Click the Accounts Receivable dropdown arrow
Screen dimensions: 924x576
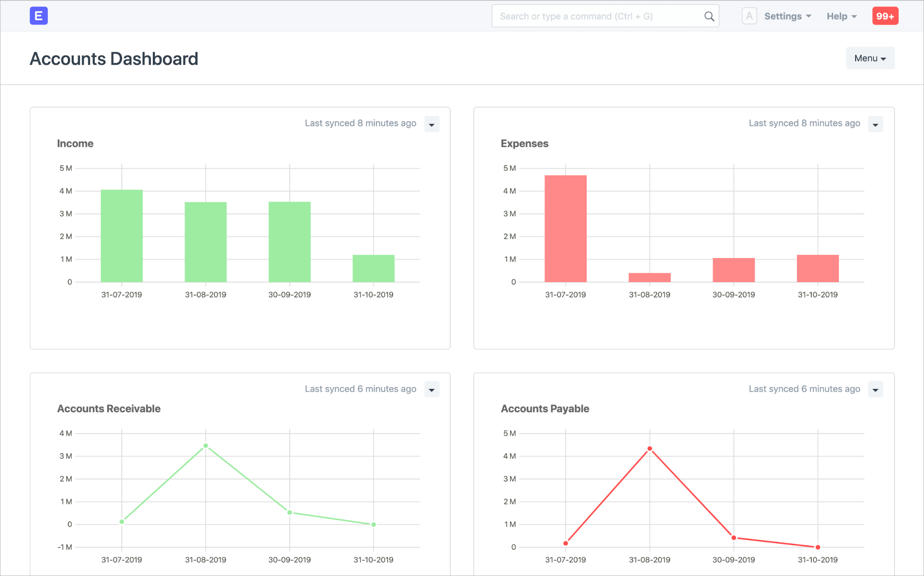[x=431, y=389]
